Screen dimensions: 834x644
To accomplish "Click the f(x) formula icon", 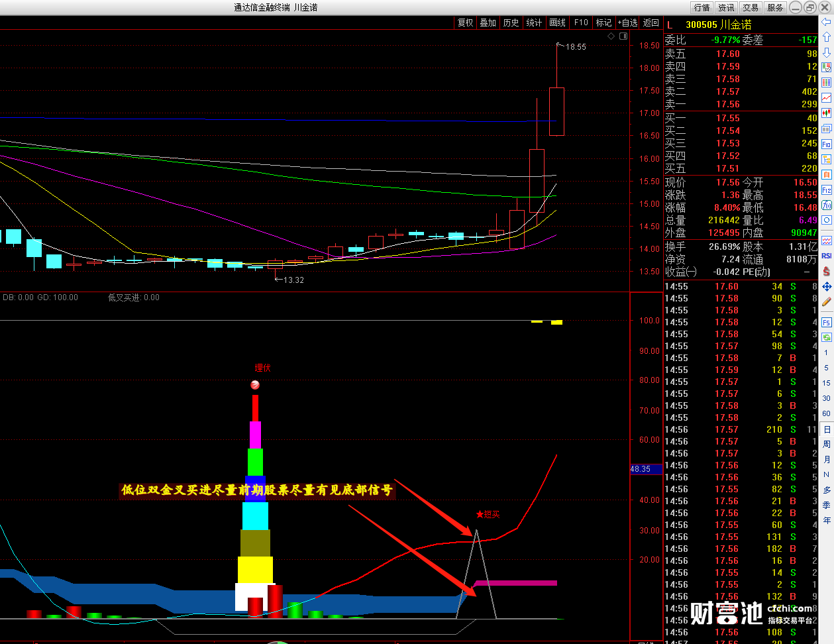I will pyautogui.click(x=827, y=205).
